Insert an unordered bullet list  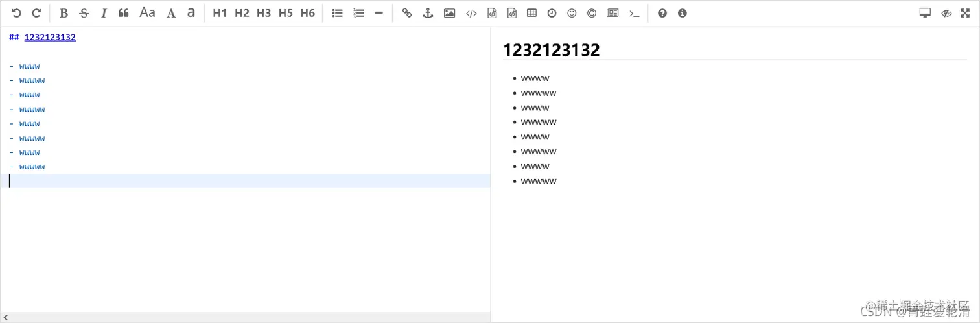click(x=337, y=13)
